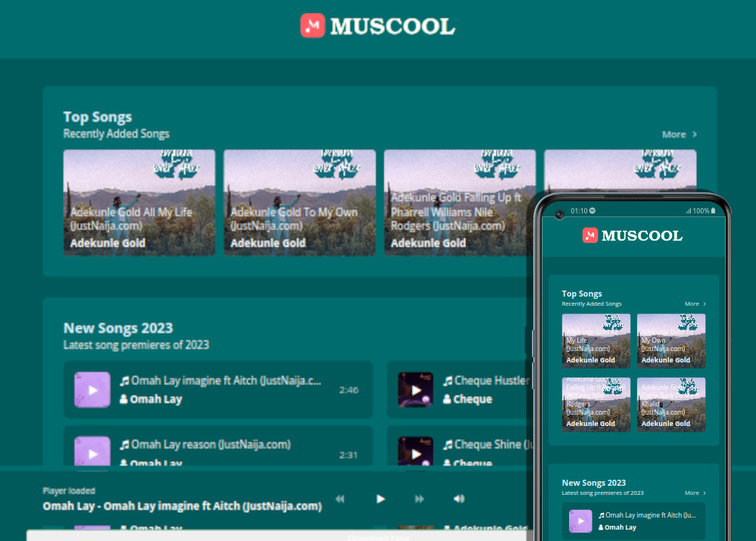Play the Omah Lay imagine ft Aitch thumbnail
The height and width of the screenshot is (541, 756).
(92, 390)
